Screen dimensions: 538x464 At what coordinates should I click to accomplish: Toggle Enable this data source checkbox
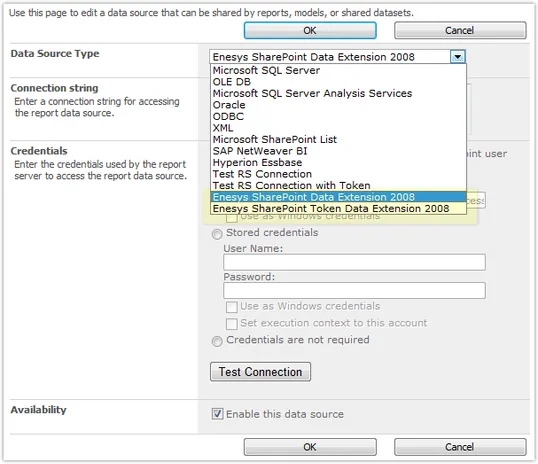coord(218,414)
